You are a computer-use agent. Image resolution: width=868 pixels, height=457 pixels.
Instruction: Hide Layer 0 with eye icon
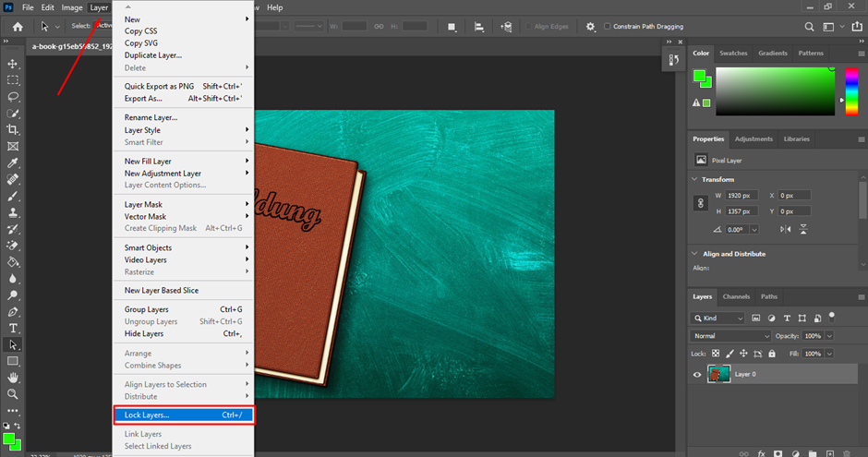click(697, 375)
